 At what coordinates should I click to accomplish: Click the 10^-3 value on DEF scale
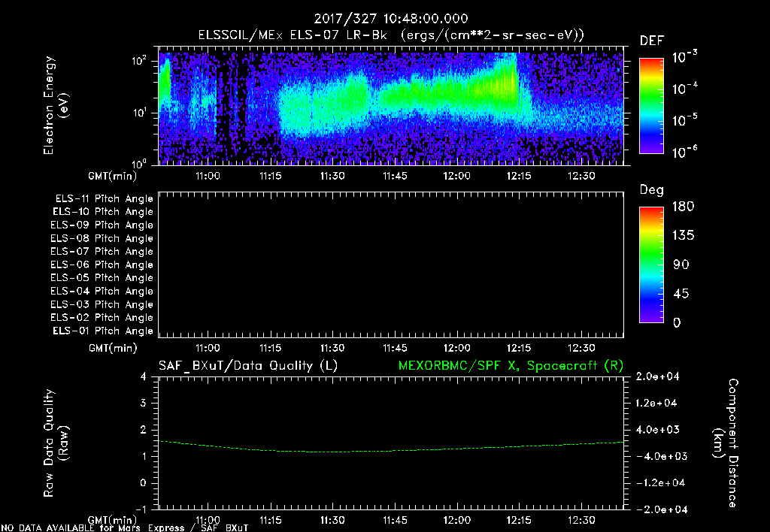pos(684,57)
